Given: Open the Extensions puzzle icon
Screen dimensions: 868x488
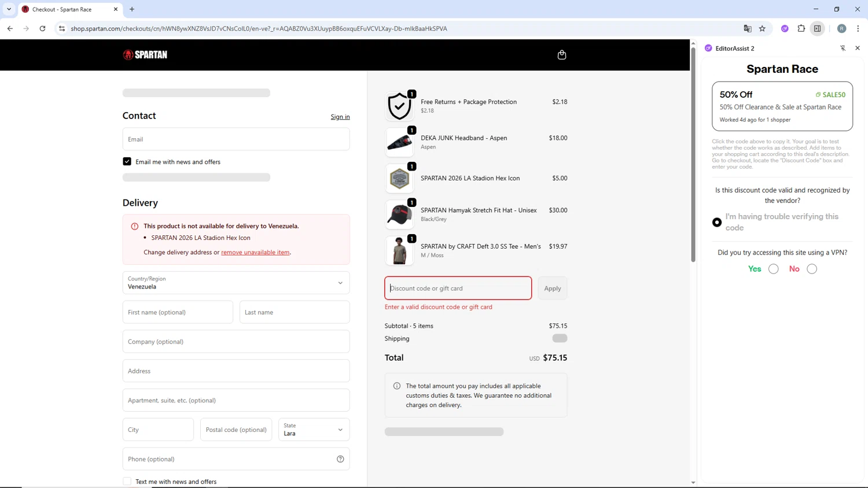Looking at the screenshot, I should [801, 28].
